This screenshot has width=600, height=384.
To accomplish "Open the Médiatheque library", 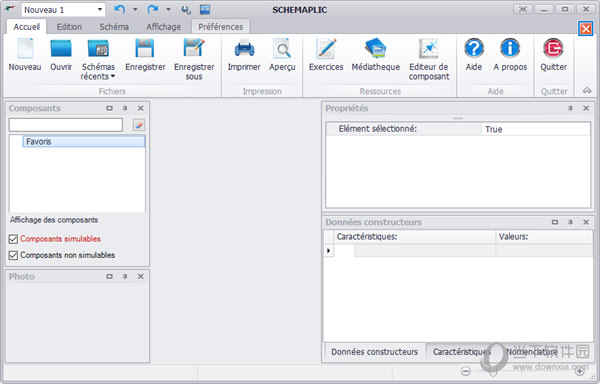I will 375,55.
